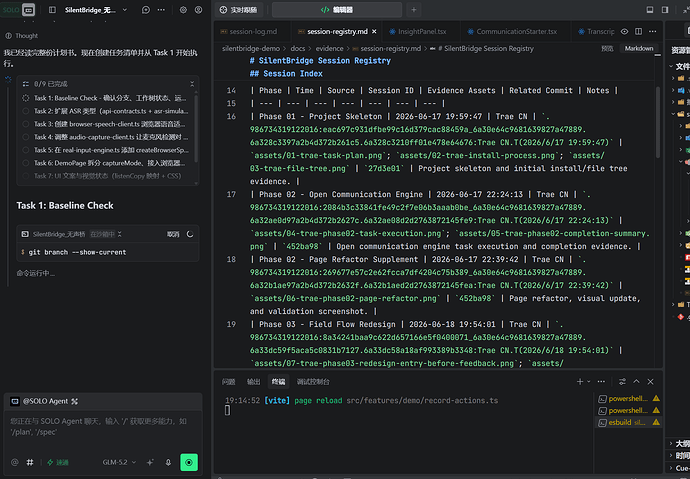Image resolution: width=690 pixels, height=479 pixels.
Task: Remove the @SOLO Agent mention
Action: coord(75,401)
